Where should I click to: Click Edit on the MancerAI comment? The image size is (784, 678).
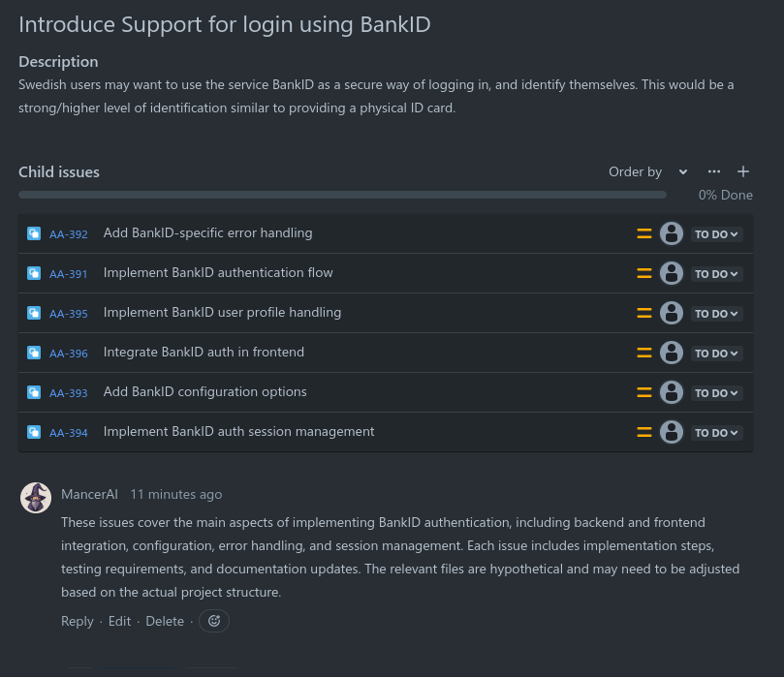point(119,621)
